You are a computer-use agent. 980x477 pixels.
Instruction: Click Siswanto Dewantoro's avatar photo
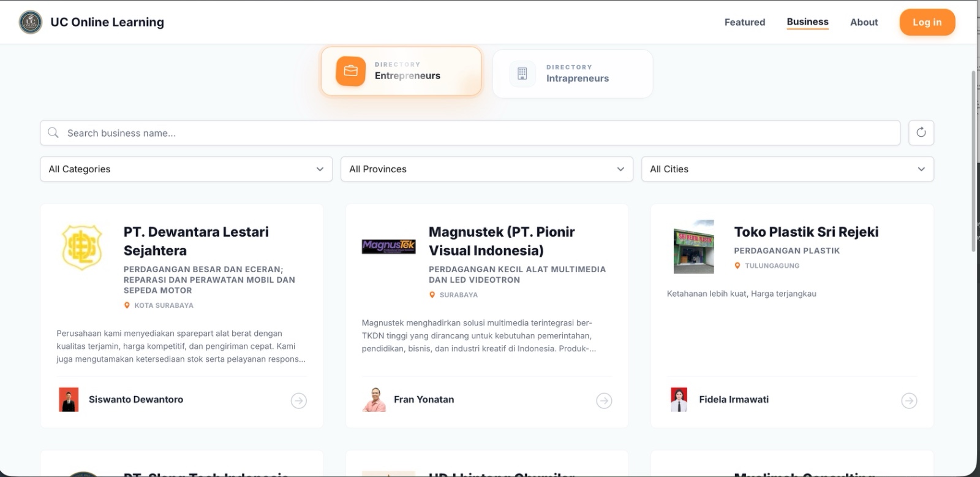[x=69, y=400]
